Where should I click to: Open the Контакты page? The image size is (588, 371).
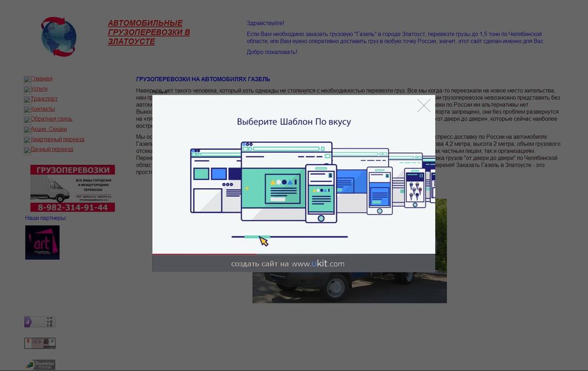click(x=43, y=109)
